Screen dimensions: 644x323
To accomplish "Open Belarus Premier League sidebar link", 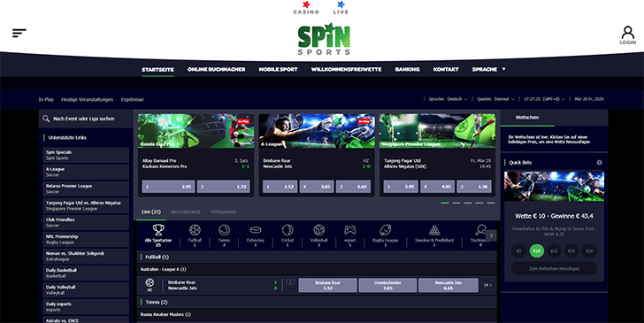I will [86, 188].
